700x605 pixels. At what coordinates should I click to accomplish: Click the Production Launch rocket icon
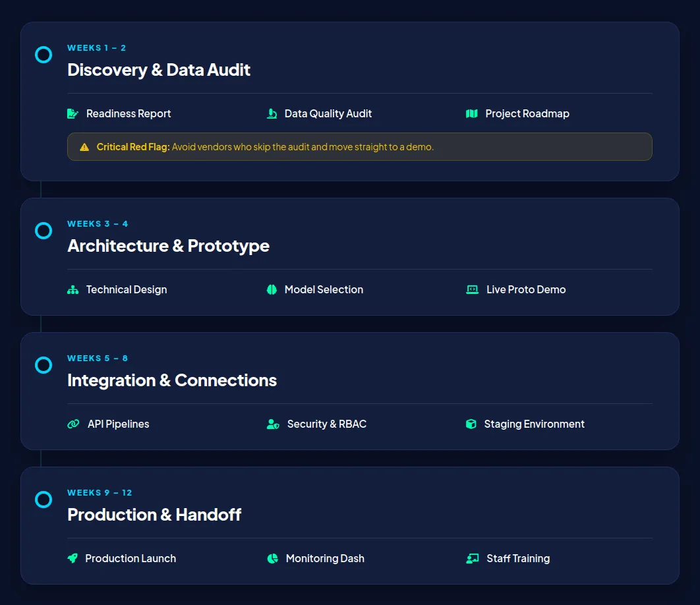point(73,559)
